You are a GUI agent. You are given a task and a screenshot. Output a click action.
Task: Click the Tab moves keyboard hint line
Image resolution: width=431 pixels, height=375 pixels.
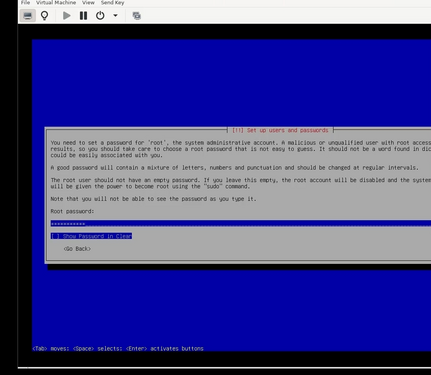(x=118, y=349)
